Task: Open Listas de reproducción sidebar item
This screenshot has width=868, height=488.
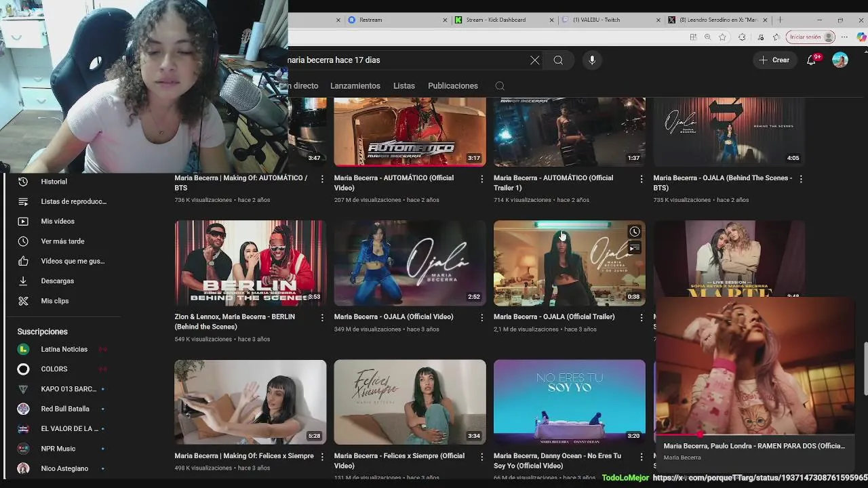Action: [62, 201]
